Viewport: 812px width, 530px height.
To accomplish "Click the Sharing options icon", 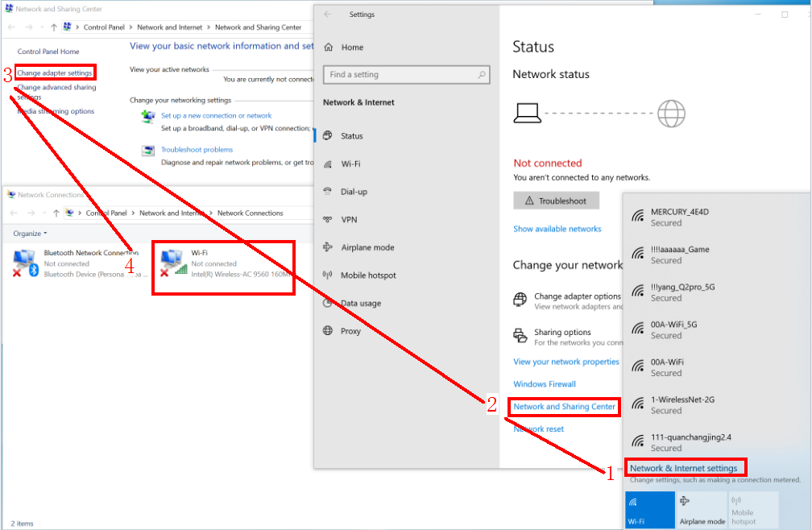I will point(520,336).
